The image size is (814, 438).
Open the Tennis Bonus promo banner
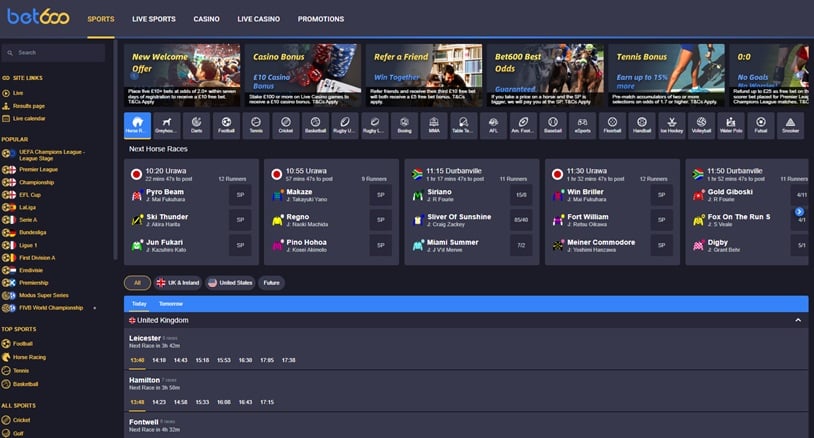(x=666, y=75)
